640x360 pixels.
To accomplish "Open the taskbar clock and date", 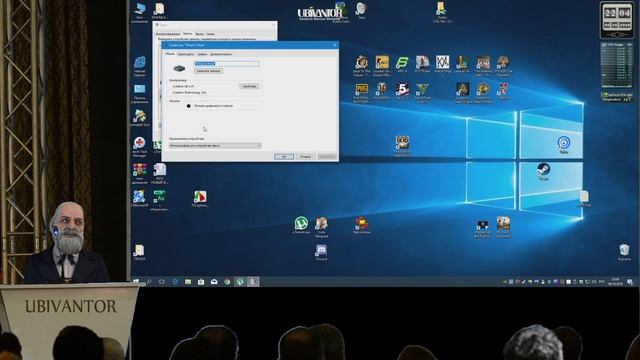I will (x=615, y=282).
